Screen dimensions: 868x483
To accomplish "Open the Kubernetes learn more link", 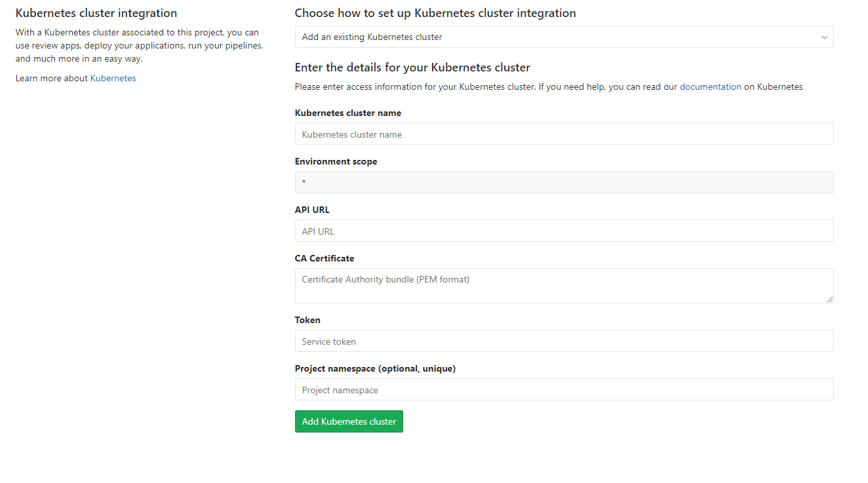I will tap(113, 78).
